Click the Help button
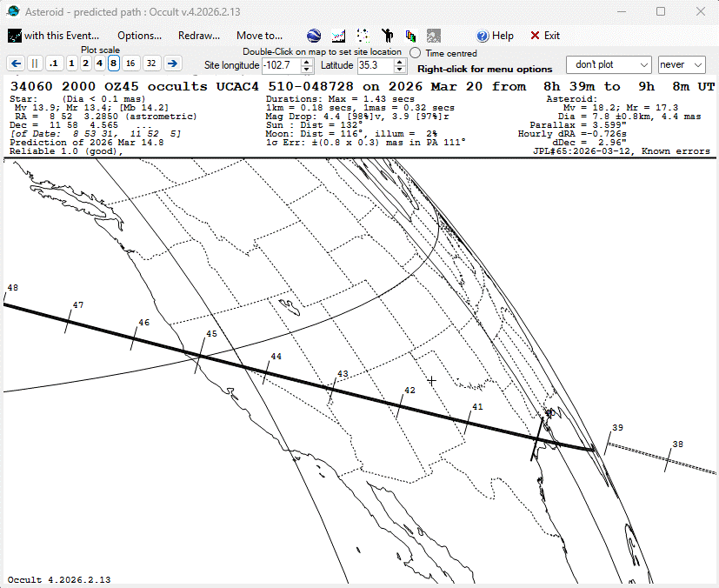This screenshot has height=588, width=719. tap(495, 36)
